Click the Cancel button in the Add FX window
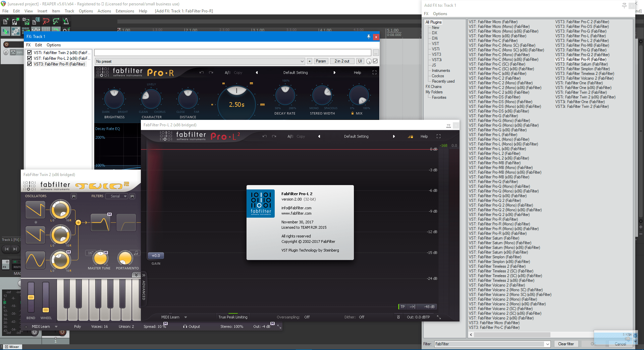The width and height of the screenshot is (644, 350). pos(620,344)
